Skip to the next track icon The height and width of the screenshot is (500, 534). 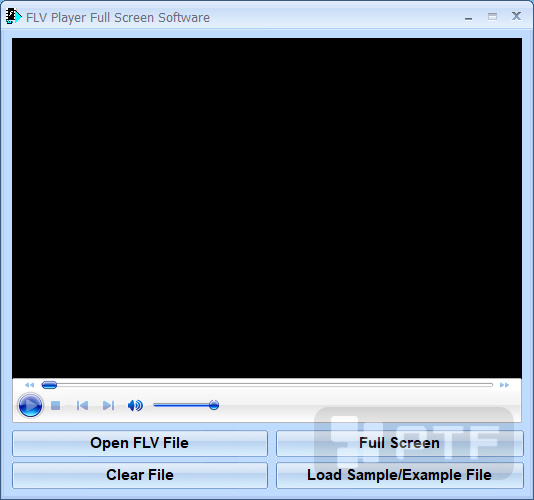click(x=109, y=405)
